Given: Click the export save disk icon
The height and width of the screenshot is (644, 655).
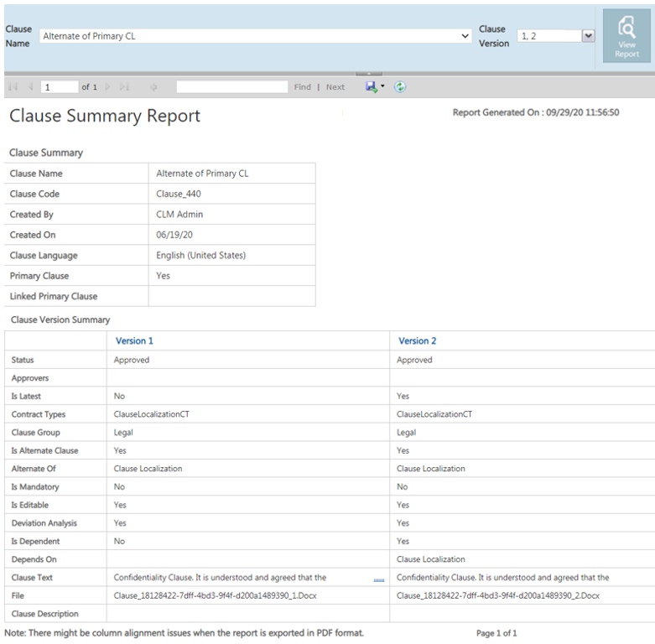Looking at the screenshot, I should (372, 86).
